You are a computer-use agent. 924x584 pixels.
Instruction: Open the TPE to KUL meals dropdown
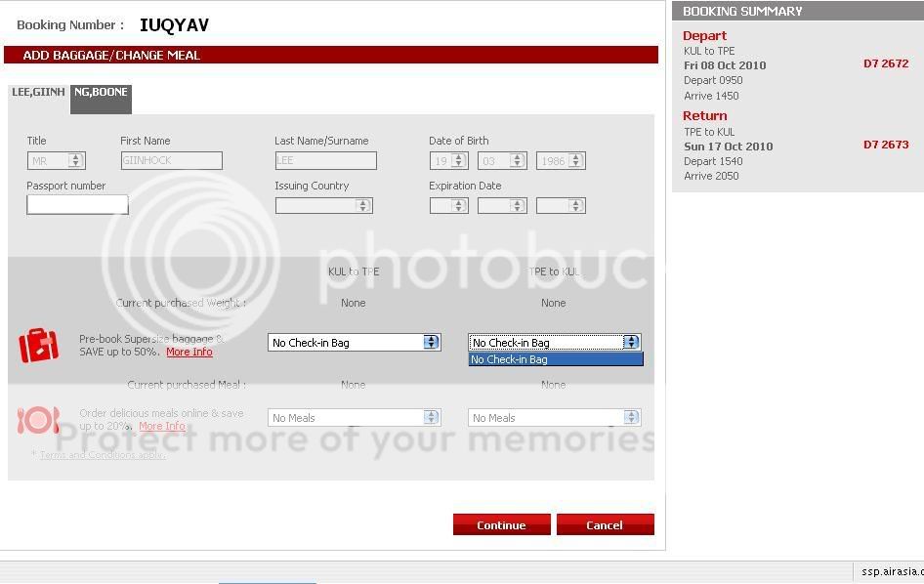coord(554,418)
